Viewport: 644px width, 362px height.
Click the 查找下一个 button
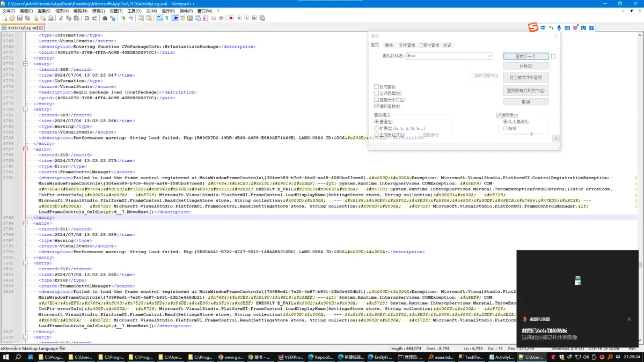coord(526,56)
